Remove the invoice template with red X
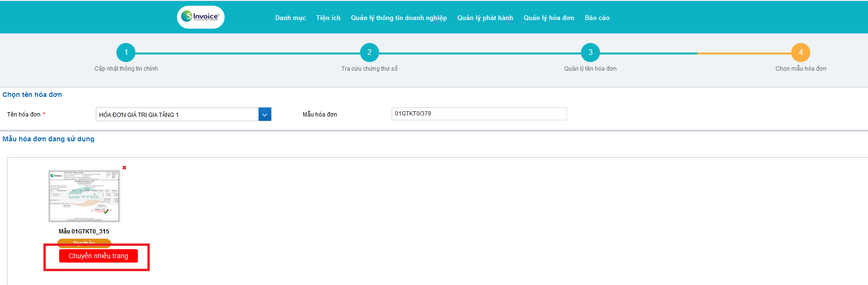Image resolution: width=868 pixels, height=285 pixels. pyautogui.click(x=124, y=168)
